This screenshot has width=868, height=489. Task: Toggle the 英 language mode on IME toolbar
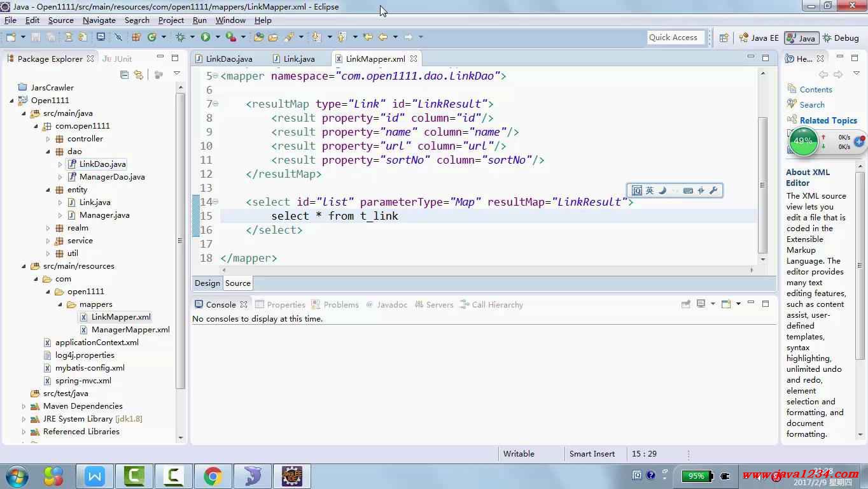pyautogui.click(x=650, y=190)
